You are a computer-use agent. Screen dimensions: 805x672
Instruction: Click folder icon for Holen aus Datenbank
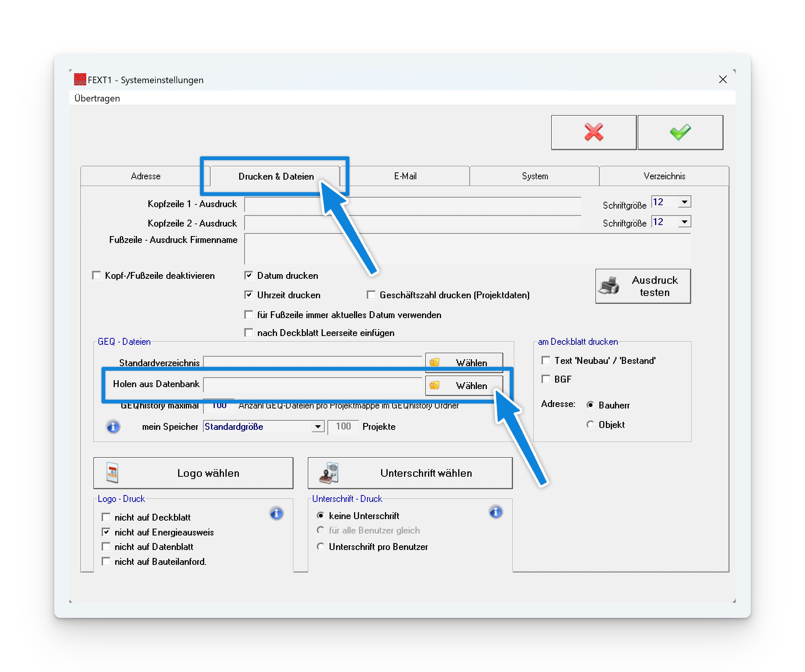click(x=434, y=385)
